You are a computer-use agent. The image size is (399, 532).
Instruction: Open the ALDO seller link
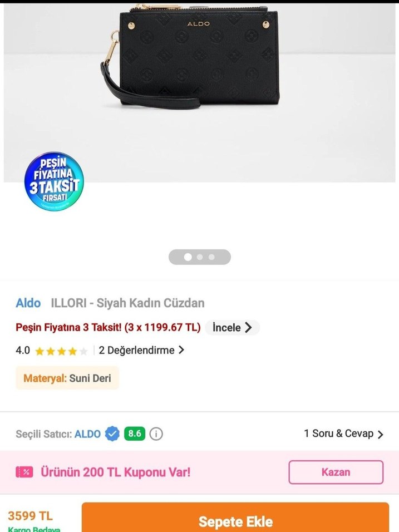87,434
